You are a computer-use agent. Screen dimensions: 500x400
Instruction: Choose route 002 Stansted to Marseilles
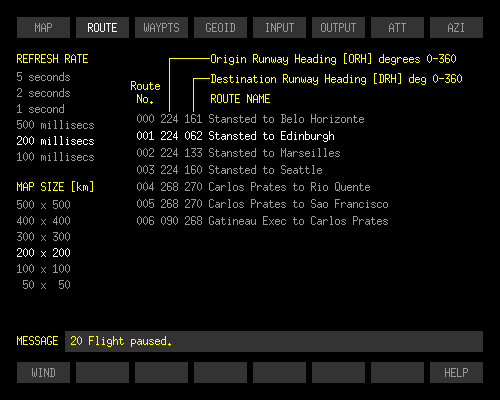tap(238, 153)
